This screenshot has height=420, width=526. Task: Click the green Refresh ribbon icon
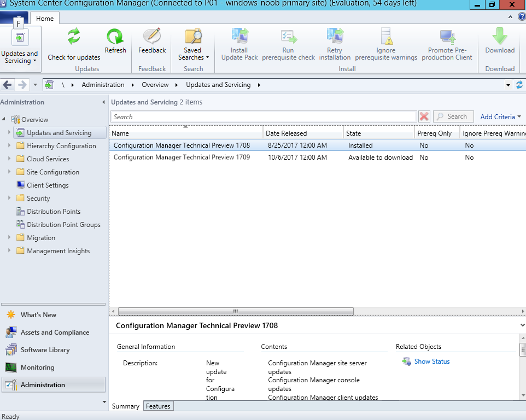115,36
